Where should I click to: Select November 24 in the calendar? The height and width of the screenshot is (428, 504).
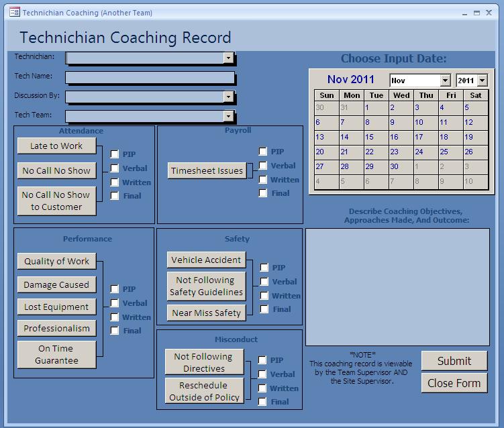pos(426,152)
